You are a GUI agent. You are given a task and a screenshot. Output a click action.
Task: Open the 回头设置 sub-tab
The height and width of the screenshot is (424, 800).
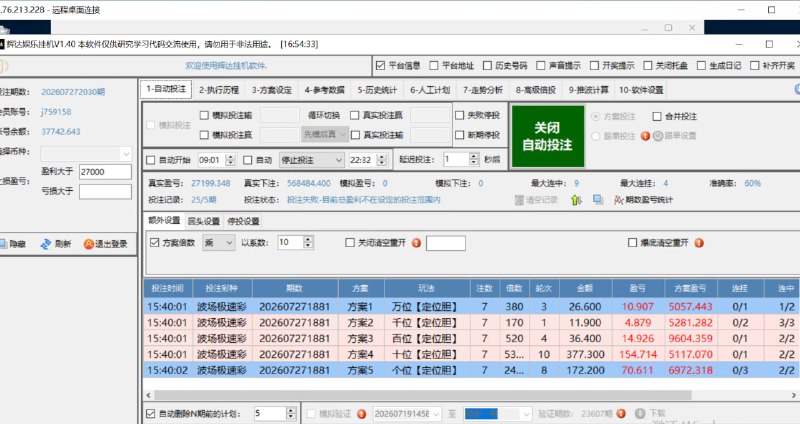tap(204, 221)
